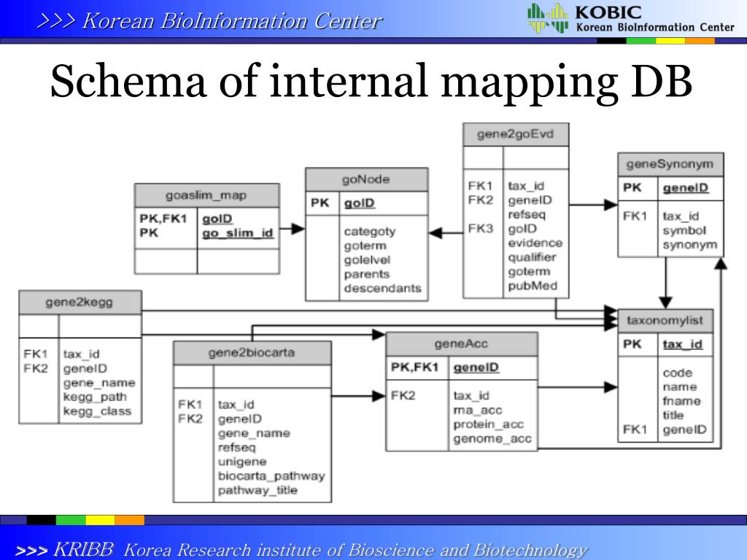Select the "gene2goEvd" table header

(x=516, y=134)
